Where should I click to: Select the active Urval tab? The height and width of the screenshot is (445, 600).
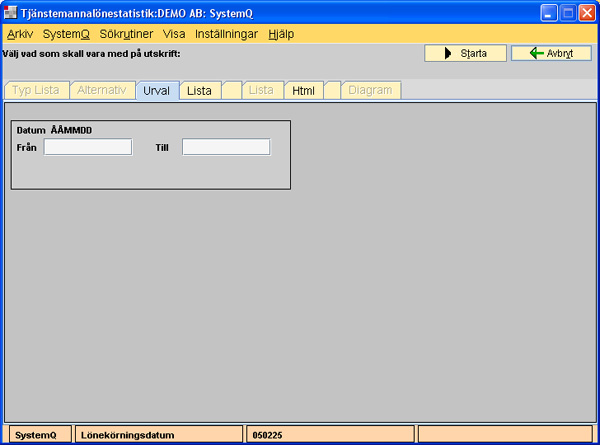(157, 90)
